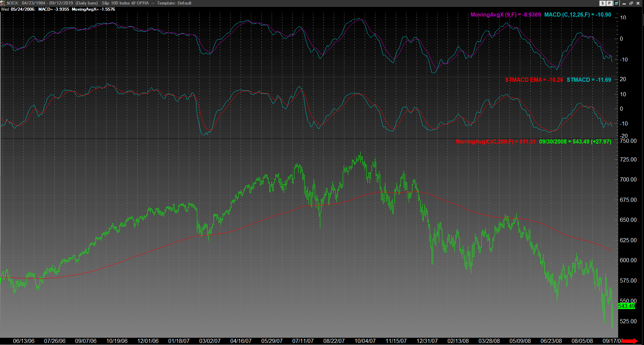Click the 03/28/08 date axis label

(489, 341)
